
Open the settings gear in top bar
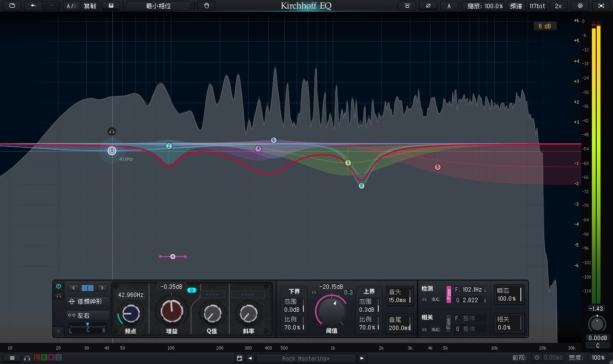580,6
